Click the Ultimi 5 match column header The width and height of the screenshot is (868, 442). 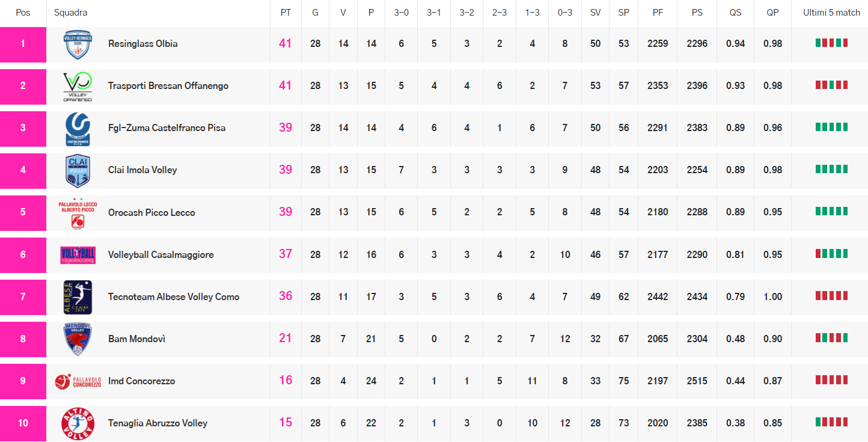(831, 13)
